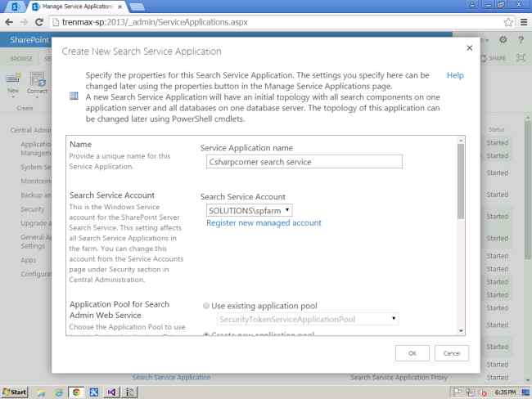
Task: Click the Share button in SharePoint header
Action: click(x=494, y=58)
